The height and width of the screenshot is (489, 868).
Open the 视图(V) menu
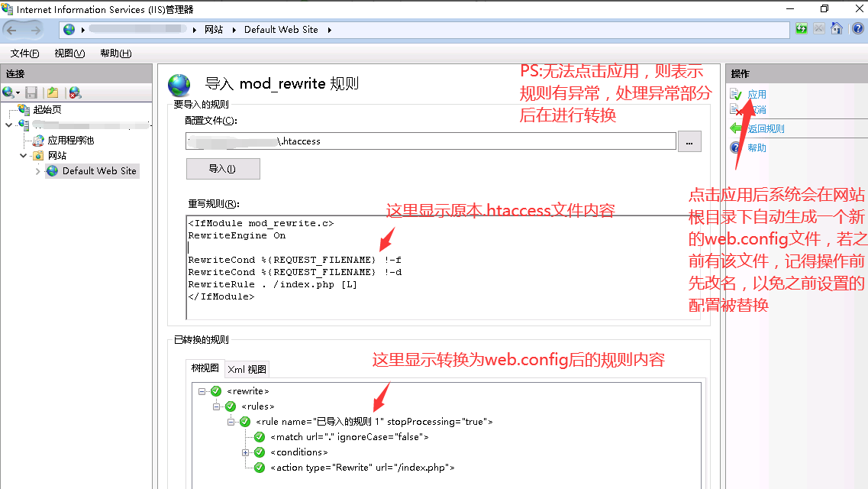[x=69, y=53]
